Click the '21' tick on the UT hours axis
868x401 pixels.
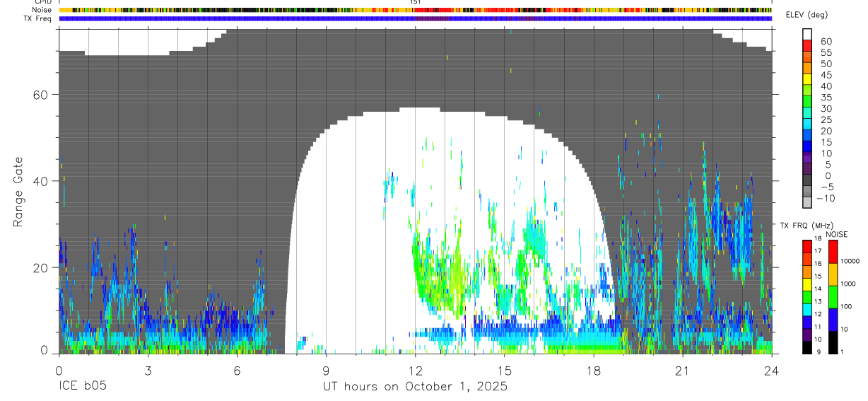[682, 371]
